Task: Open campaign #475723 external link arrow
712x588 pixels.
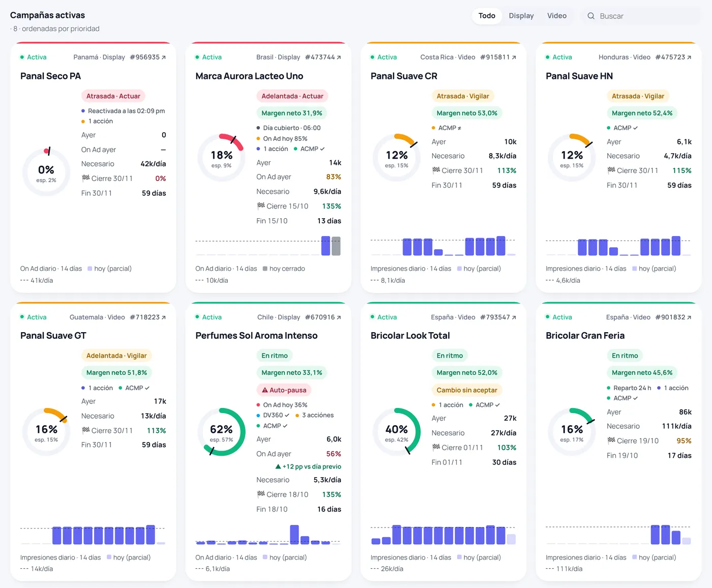Action: (689, 57)
